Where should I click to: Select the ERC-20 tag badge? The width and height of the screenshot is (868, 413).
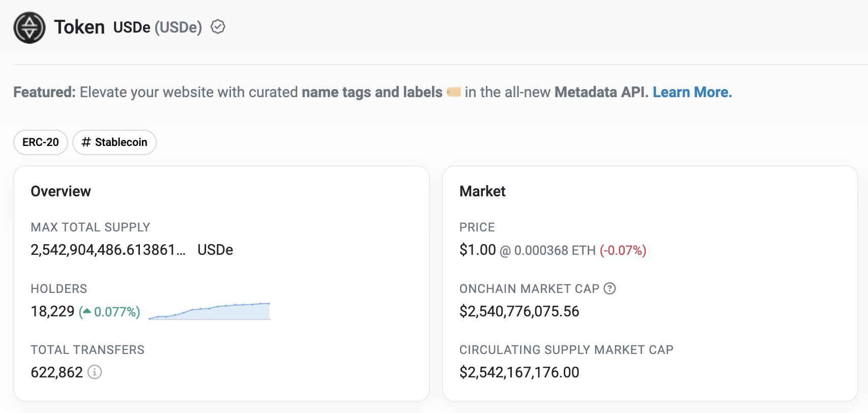coord(41,142)
